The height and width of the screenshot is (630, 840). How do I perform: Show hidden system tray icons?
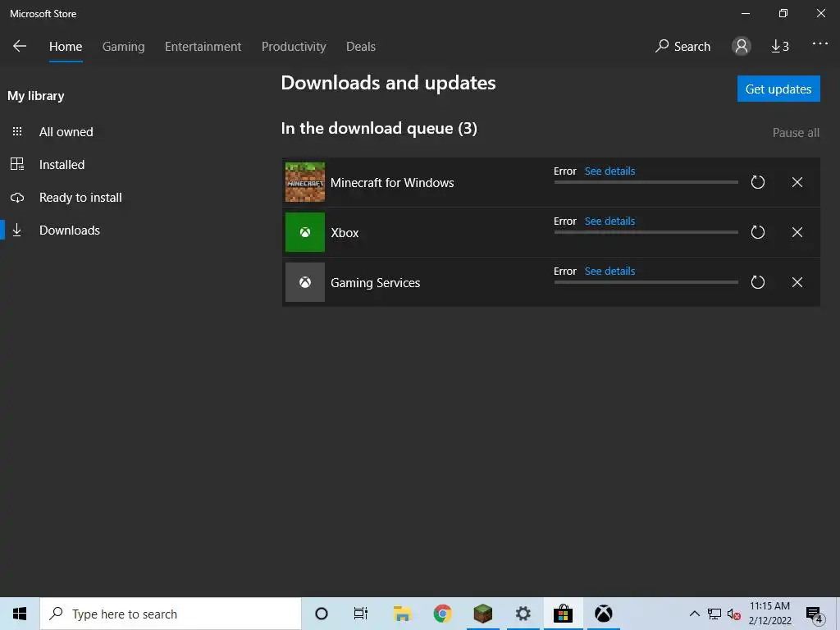click(694, 614)
